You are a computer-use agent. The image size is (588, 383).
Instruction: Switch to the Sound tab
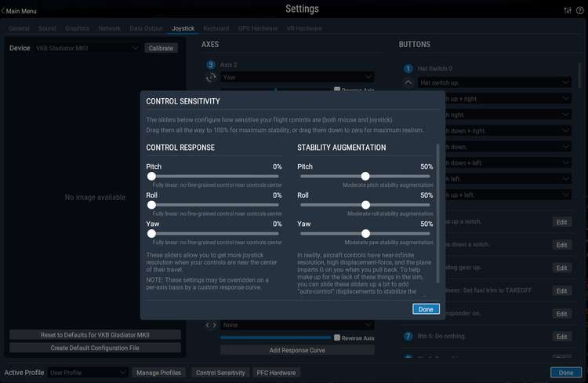click(x=47, y=28)
